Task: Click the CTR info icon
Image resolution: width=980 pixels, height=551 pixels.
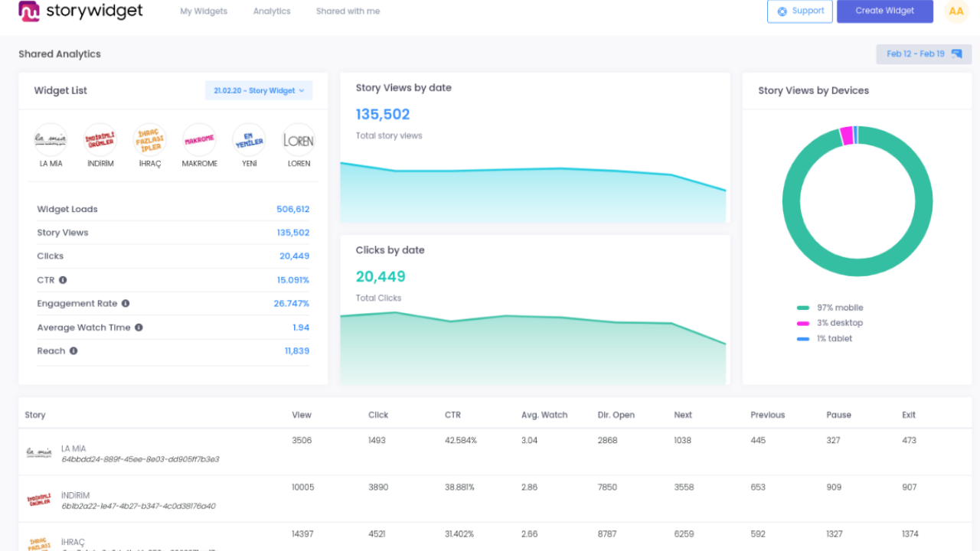Action: (63, 280)
